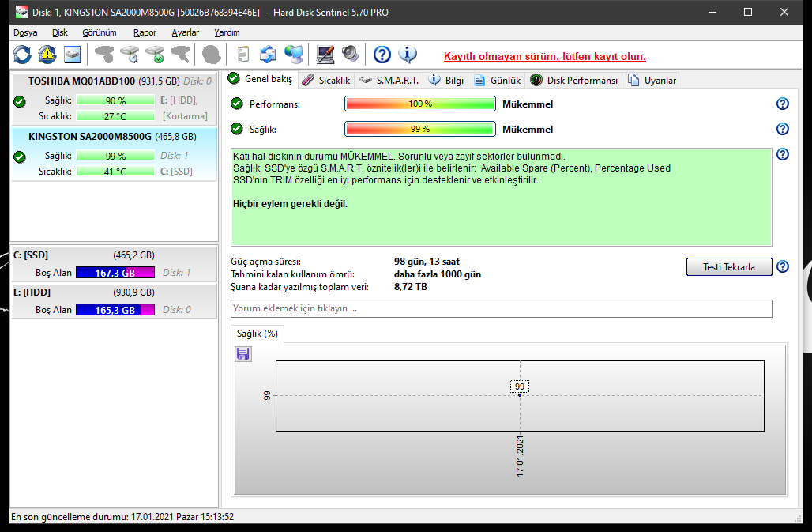
Task: Click the TOSHIBA 90 % health bar
Action: (x=115, y=100)
